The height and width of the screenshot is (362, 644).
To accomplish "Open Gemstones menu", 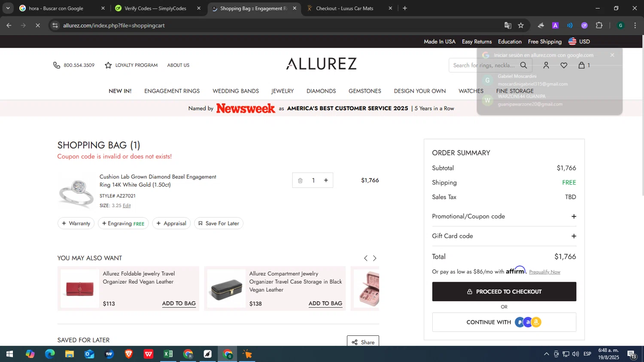I will 365,91.
